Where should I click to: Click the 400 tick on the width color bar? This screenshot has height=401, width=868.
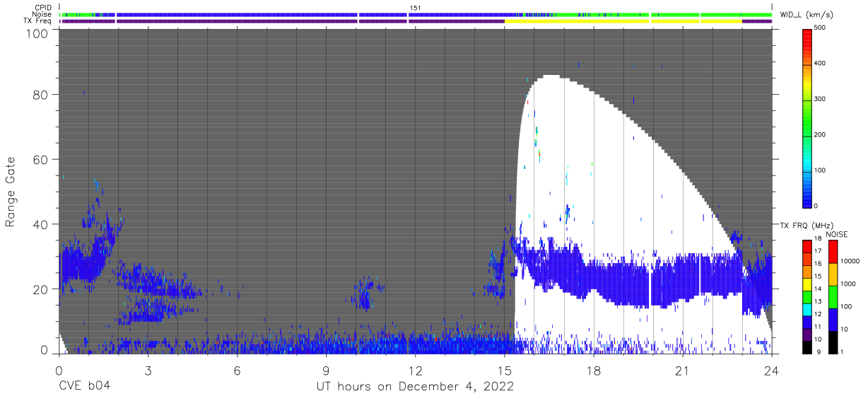click(x=821, y=63)
